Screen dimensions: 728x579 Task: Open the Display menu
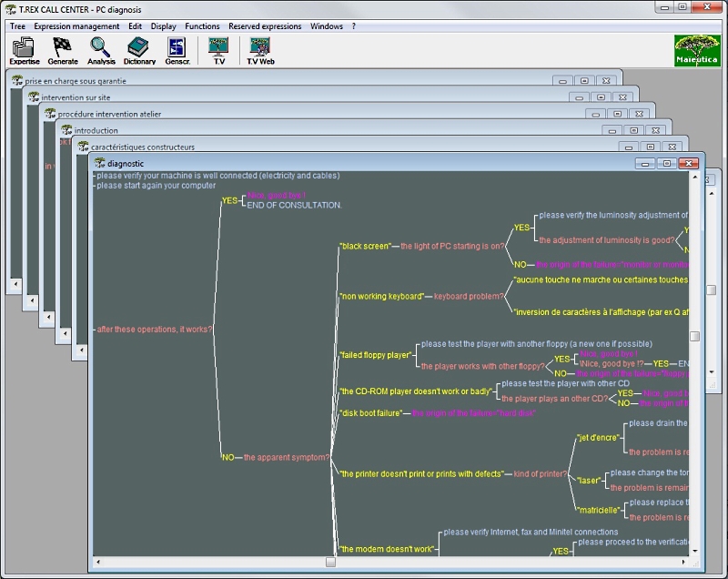(x=166, y=26)
